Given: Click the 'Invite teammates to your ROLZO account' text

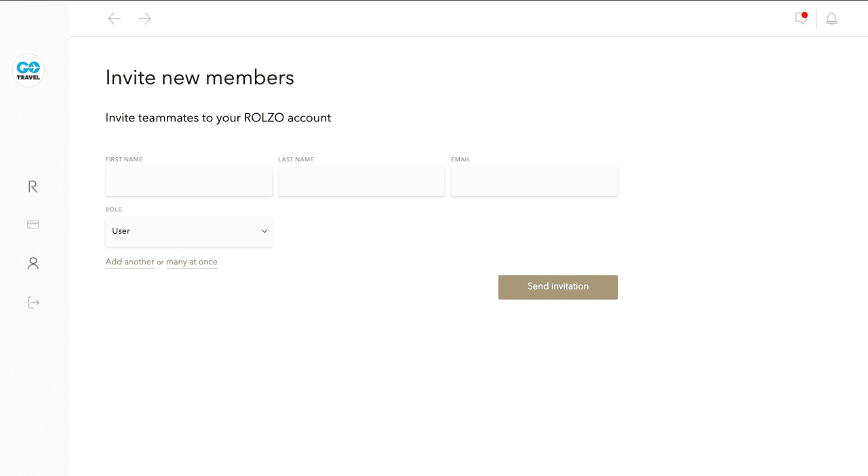Looking at the screenshot, I should 218,118.
